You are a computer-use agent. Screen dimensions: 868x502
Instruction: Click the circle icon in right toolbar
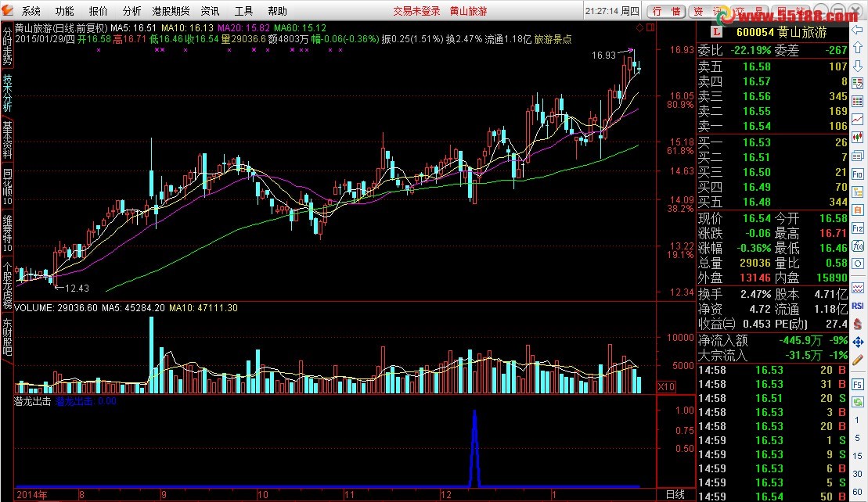coord(858,264)
